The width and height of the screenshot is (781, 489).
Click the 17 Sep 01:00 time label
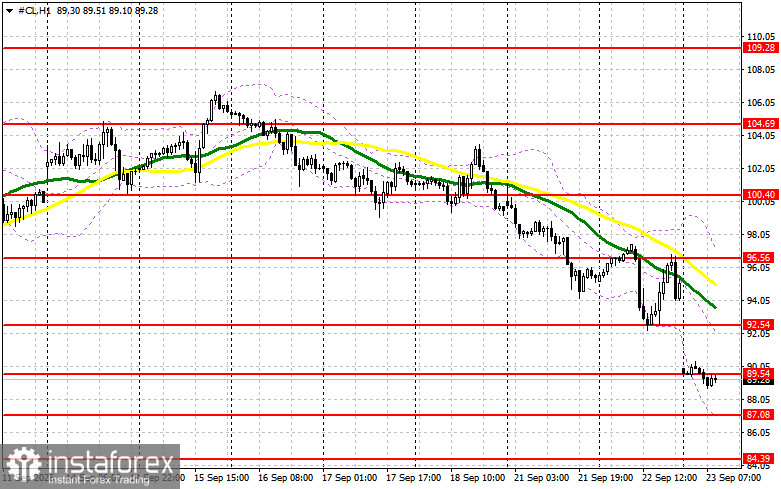tap(350, 478)
